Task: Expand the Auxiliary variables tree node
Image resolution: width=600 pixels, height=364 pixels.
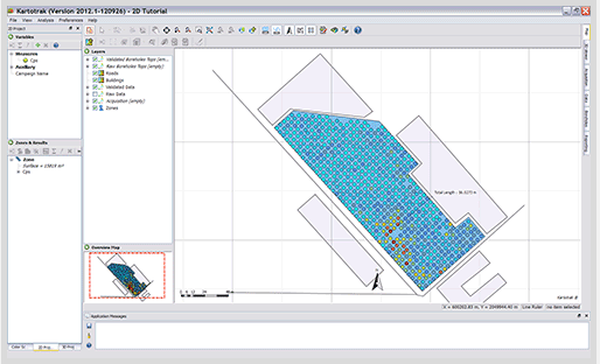Action: (x=11, y=67)
